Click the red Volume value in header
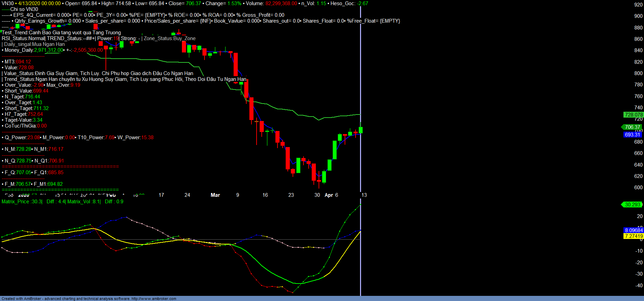 (x=281, y=3)
